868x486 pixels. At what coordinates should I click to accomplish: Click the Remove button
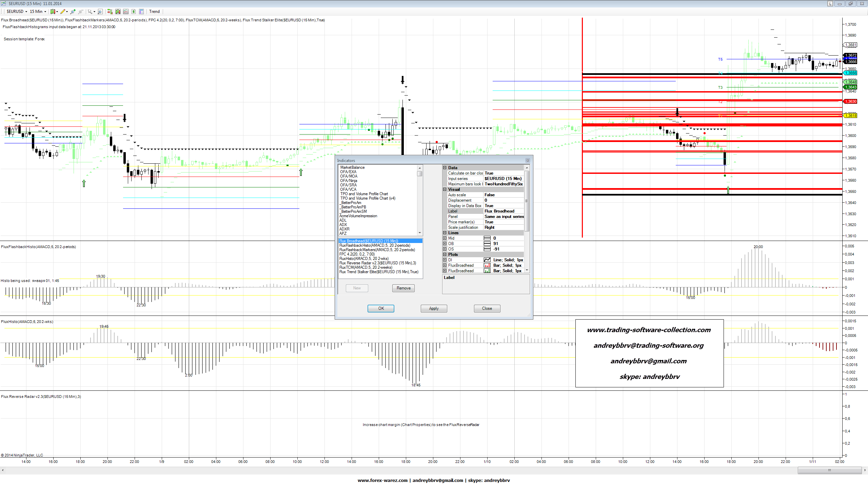coord(403,288)
